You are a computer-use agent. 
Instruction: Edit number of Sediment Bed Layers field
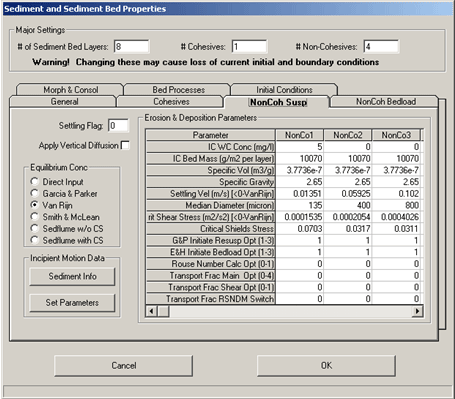click(x=132, y=47)
